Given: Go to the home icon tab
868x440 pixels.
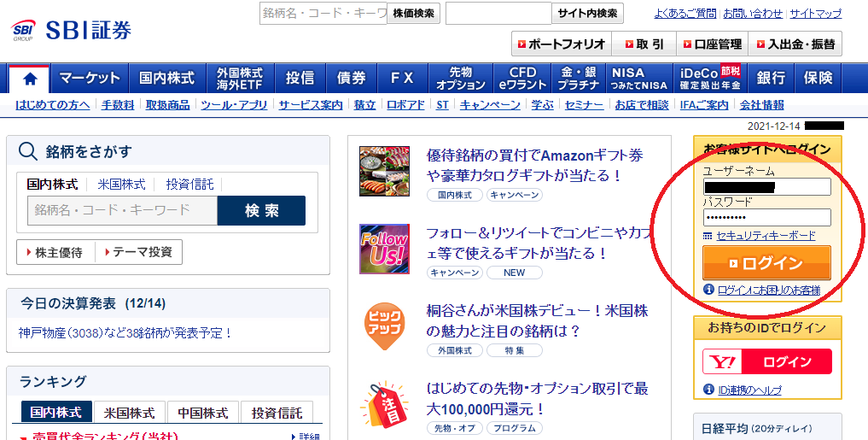Looking at the screenshot, I should coord(29,79).
